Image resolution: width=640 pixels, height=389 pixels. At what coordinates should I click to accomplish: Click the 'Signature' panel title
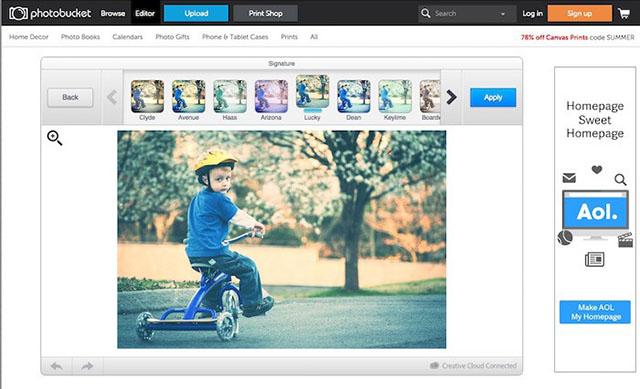282,64
